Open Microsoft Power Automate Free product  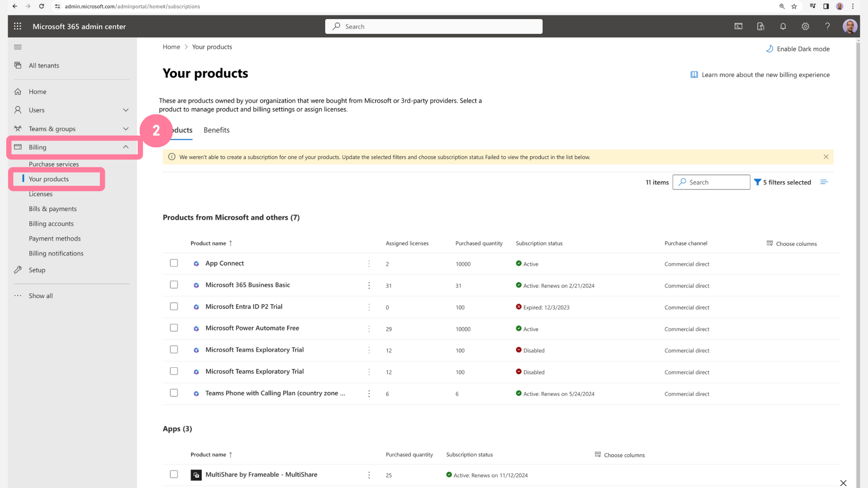pyautogui.click(x=252, y=328)
